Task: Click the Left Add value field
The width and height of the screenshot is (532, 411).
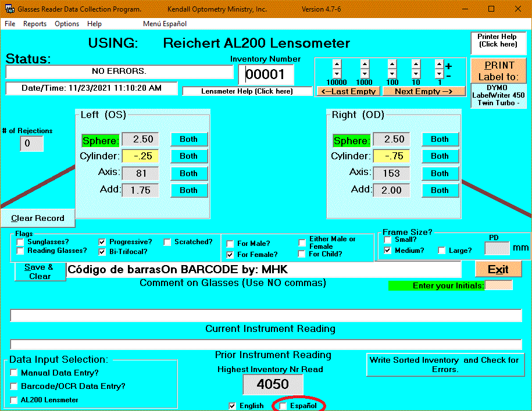Action: point(140,191)
